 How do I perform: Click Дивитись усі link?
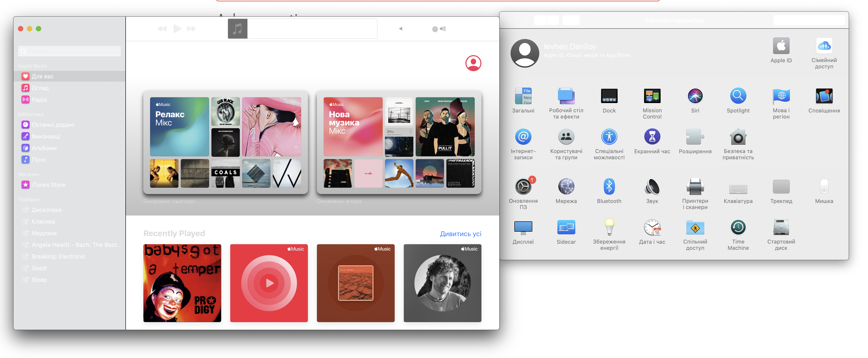click(x=460, y=234)
